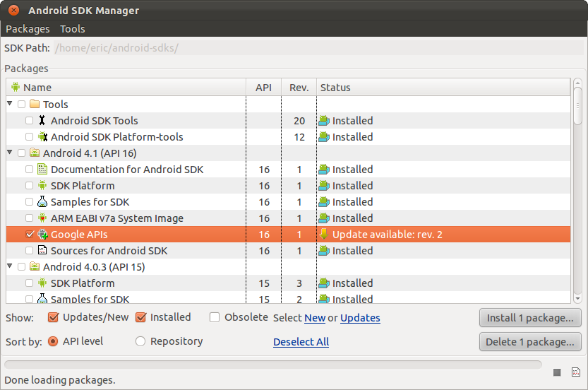
Task: Check the Sources for Android SDK checkbox
Action: pos(29,250)
